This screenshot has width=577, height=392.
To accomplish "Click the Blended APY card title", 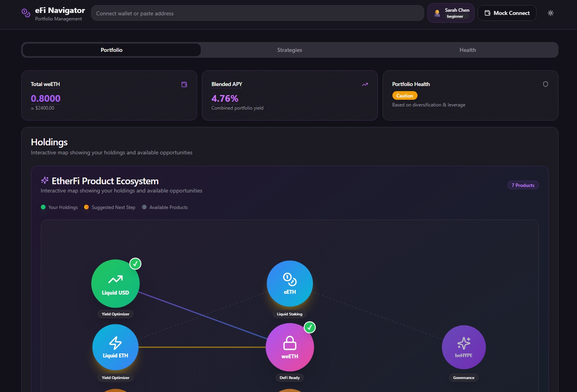I will click(227, 84).
